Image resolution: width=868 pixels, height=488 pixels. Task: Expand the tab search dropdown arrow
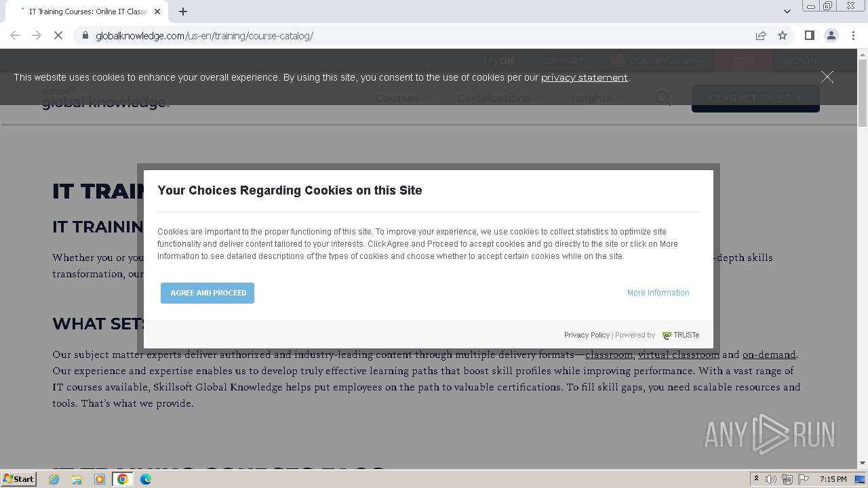coord(787,11)
